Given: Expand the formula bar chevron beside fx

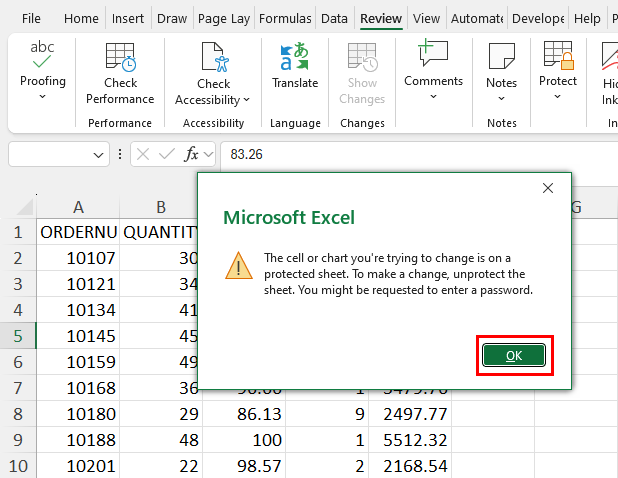Looking at the screenshot, I should (209, 154).
